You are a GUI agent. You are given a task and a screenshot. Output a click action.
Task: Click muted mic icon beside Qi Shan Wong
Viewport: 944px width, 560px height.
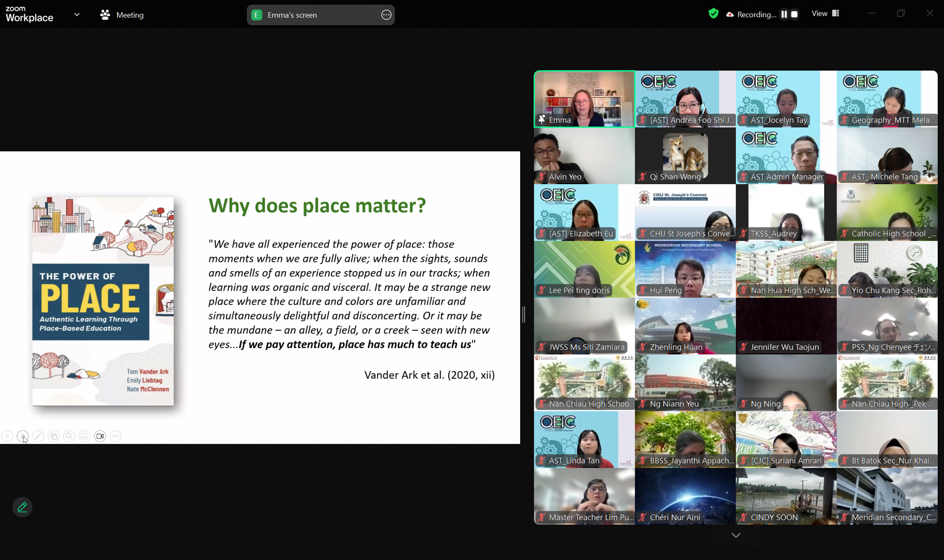643,177
